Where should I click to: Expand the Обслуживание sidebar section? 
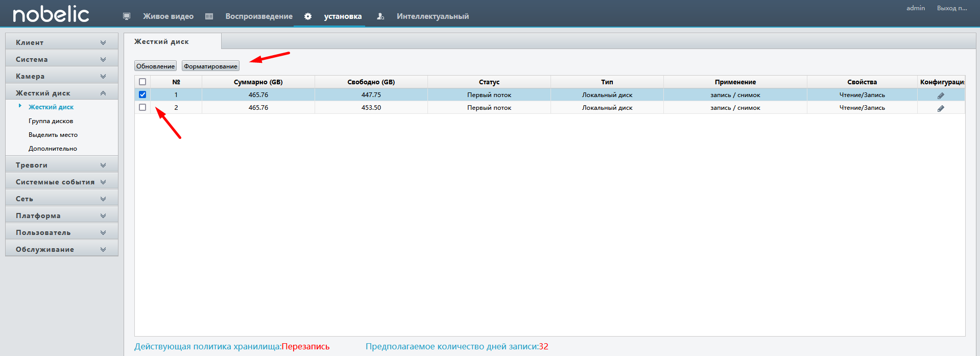click(x=62, y=249)
